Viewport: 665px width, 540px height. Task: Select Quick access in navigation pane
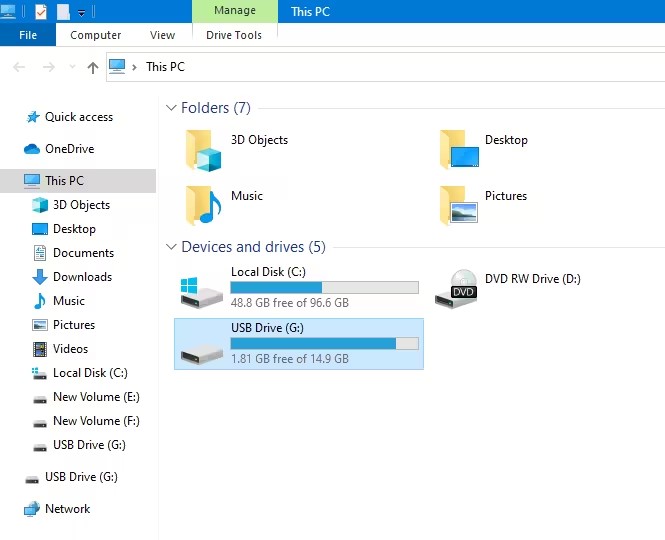point(78,117)
